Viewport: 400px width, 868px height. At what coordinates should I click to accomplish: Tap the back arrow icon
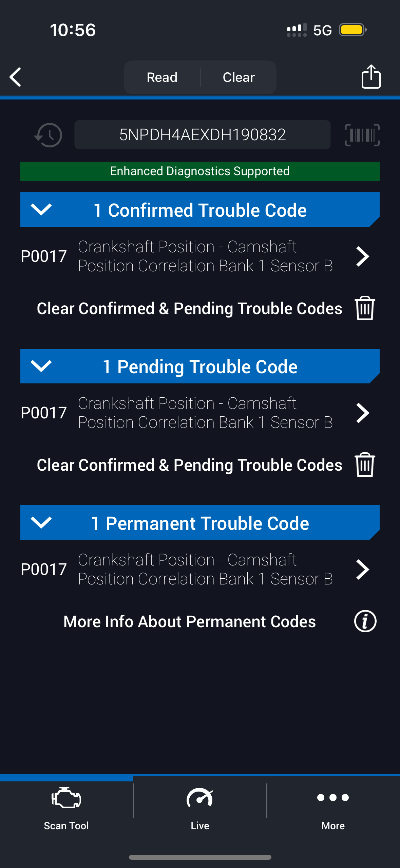click(x=16, y=77)
